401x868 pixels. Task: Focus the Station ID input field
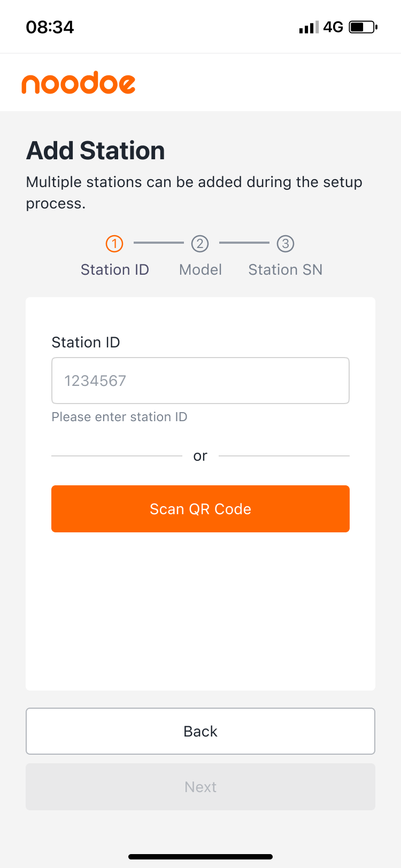[200, 381]
